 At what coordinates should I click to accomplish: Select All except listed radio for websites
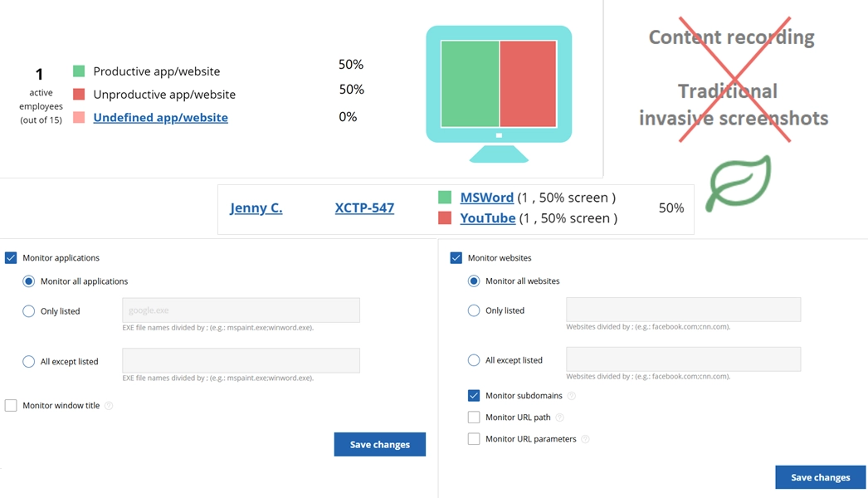click(x=474, y=360)
